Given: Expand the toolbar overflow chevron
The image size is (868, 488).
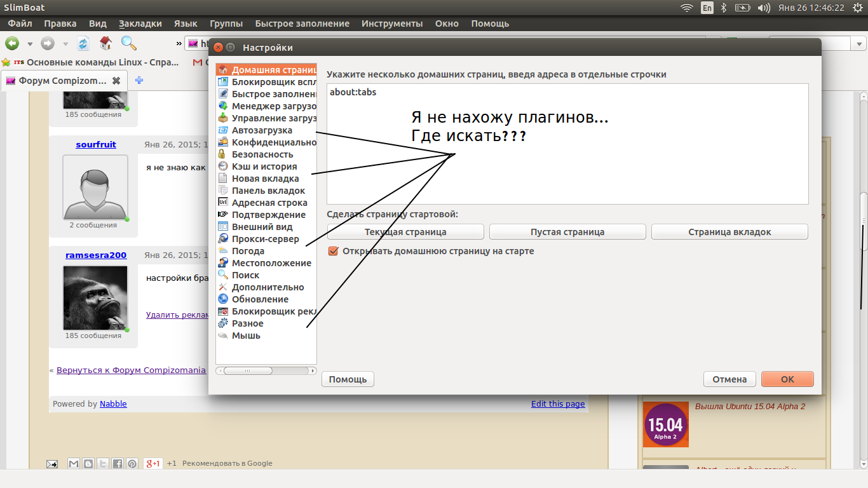Looking at the screenshot, I should click(x=179, y=44).
